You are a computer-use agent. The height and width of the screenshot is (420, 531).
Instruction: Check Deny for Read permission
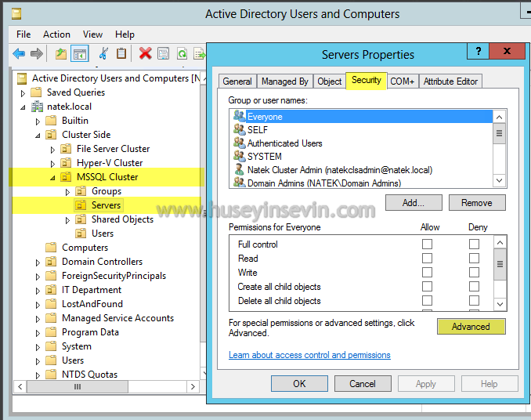click(474, 258)
